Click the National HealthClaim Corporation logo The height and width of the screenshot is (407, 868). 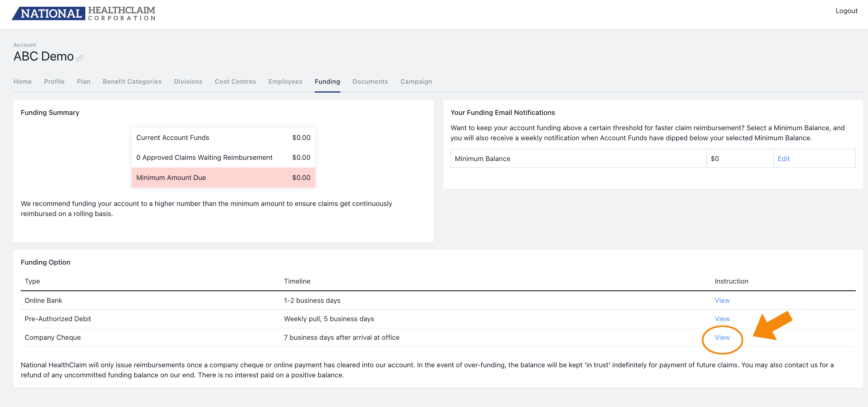pyautogui.click(x=84, y=13)
